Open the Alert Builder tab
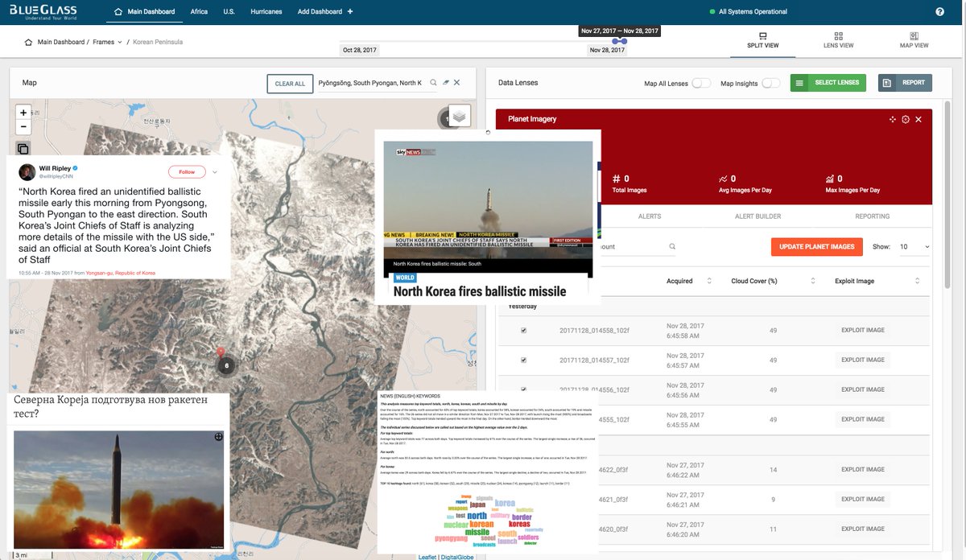Screen dimensions: 966x560 pyautogui.click(x=758, y=216)
